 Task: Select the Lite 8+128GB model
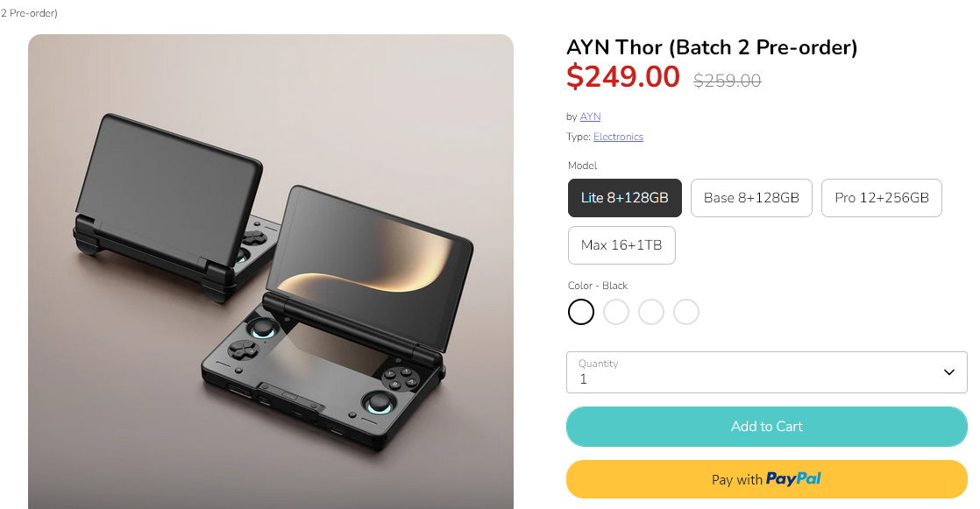[624, 198]
